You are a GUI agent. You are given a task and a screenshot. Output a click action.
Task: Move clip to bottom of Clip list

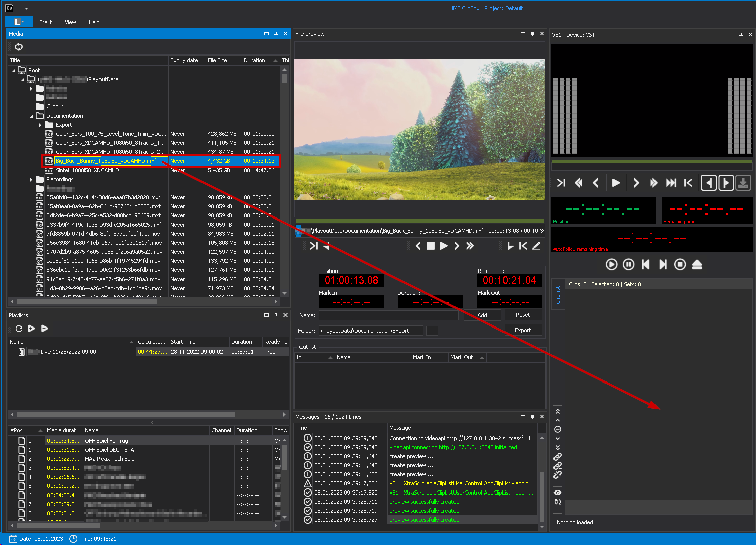point(558,447)
